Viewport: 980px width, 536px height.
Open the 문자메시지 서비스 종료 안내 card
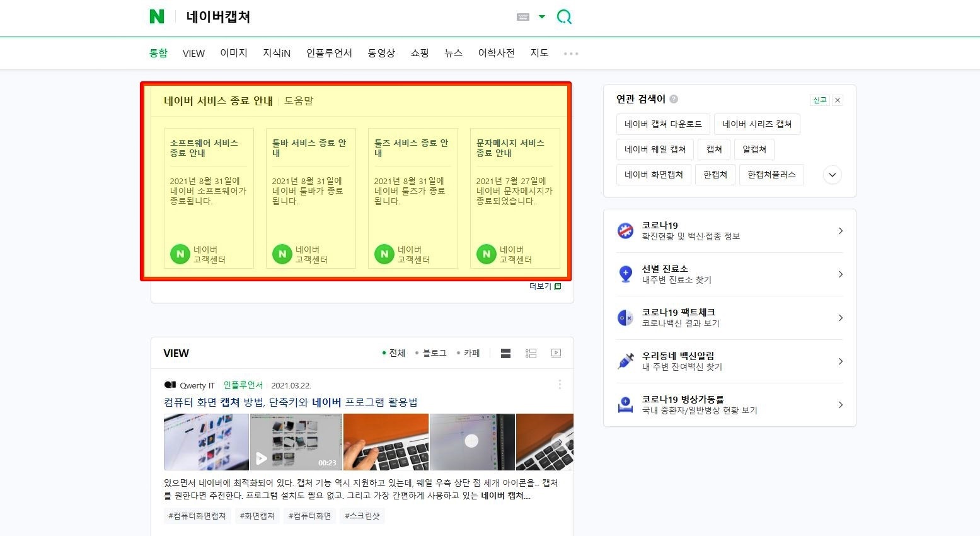point(515,198)
